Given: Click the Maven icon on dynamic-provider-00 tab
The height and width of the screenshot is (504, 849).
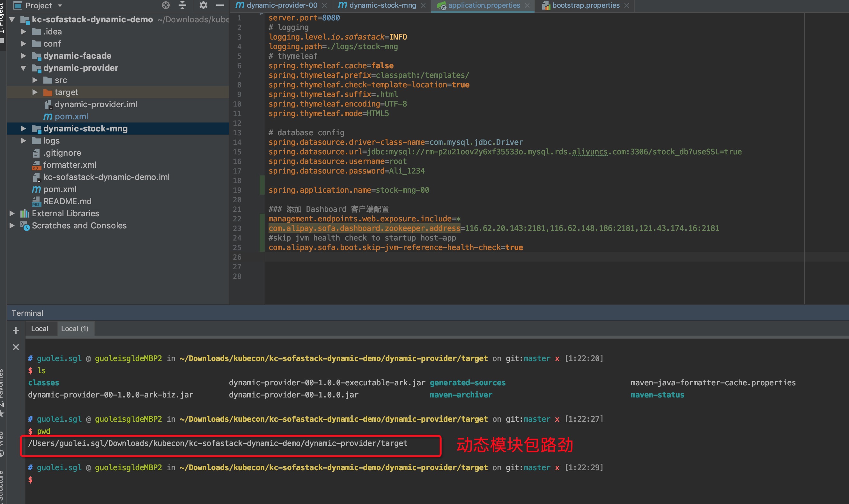Looking at the screenshot, I should tap(240, 5).
